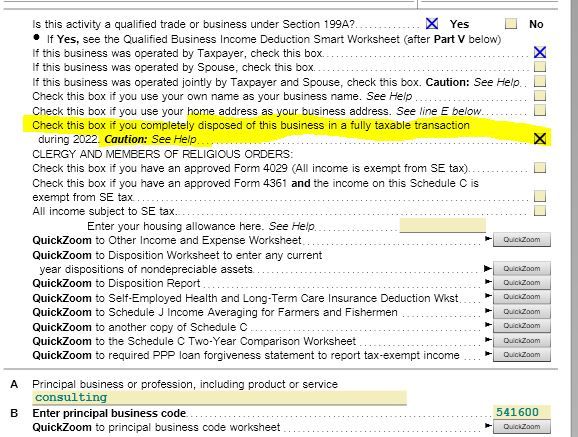Check approved Form 4361 exempt checkbox
The height and width of the screenshot is (437, 578).
coord(540,196)
